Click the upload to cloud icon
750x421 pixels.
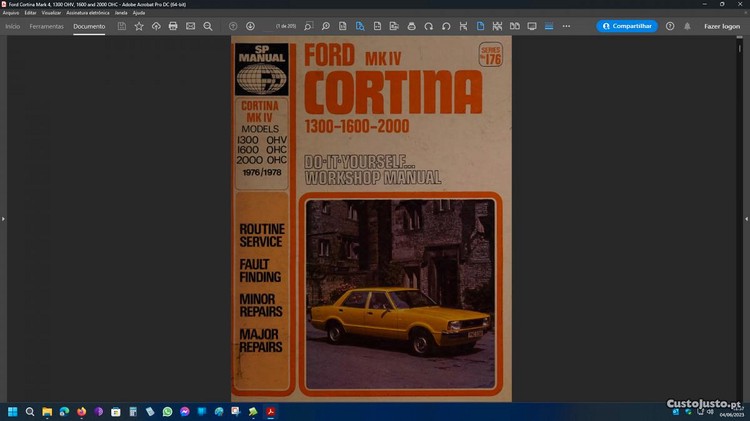[156, 26]
